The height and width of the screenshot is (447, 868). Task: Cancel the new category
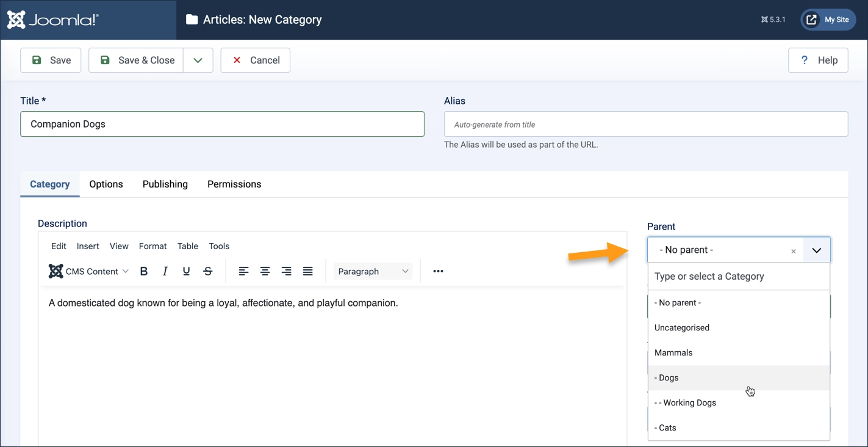tap(255, 60)
